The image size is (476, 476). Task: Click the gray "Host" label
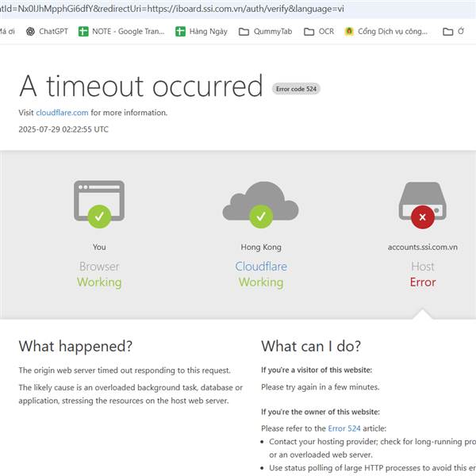(x=423, y=267)
